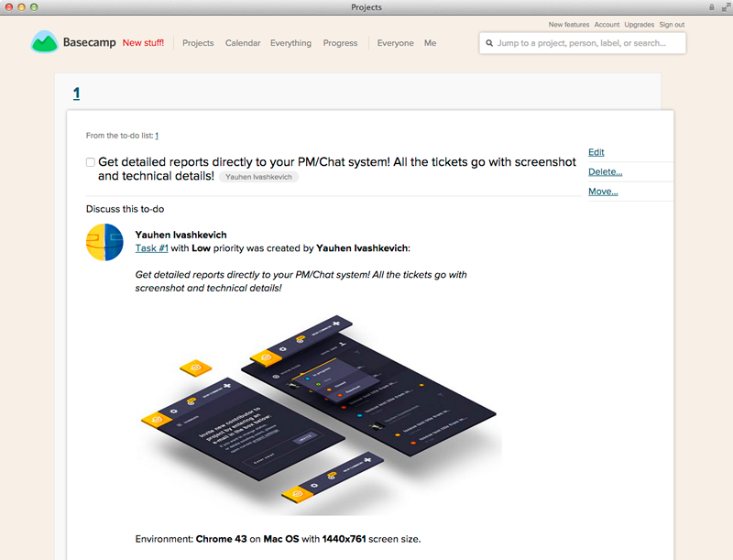Check the to-do item checkbox
The image size is (733, 560).
click(x=91, y=162)
